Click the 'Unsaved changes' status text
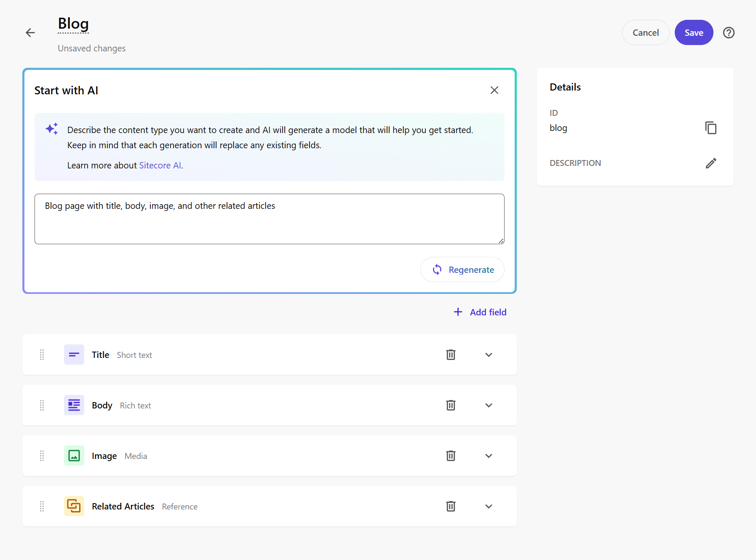756x560 pixels. 92,48
